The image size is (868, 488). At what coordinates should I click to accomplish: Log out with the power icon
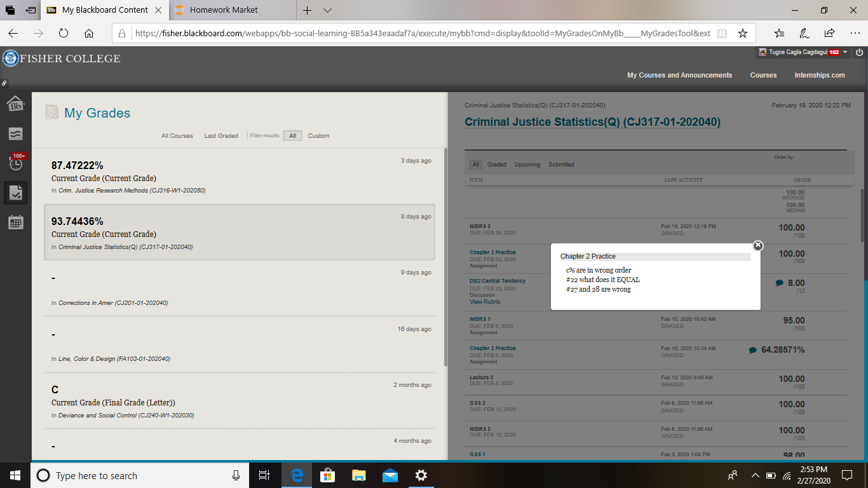point(859,52)
